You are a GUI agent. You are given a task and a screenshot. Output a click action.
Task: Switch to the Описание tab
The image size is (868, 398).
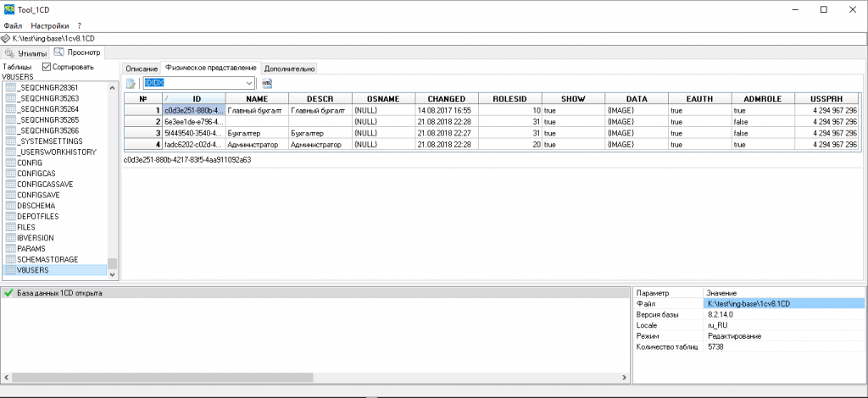142,68
